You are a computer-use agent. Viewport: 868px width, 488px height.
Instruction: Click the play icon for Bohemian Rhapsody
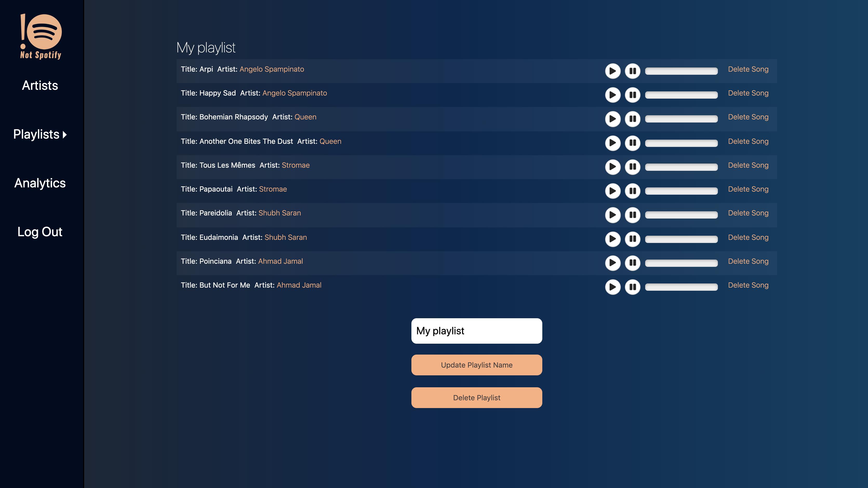tap(613, 119)
